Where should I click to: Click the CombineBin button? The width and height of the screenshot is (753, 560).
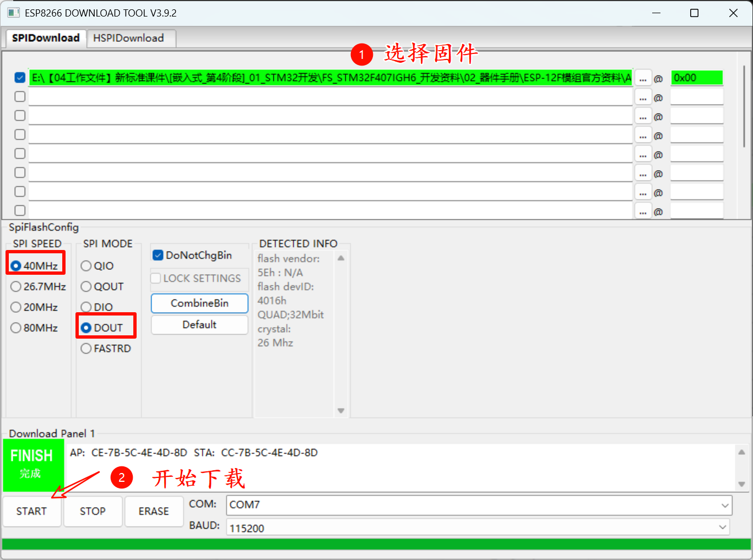(199, 303)
